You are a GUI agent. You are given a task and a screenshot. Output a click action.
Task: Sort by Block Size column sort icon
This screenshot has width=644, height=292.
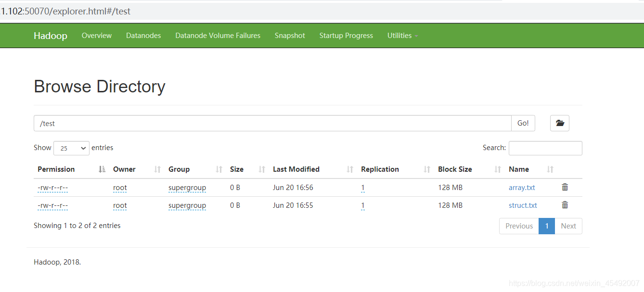point(498,169)
